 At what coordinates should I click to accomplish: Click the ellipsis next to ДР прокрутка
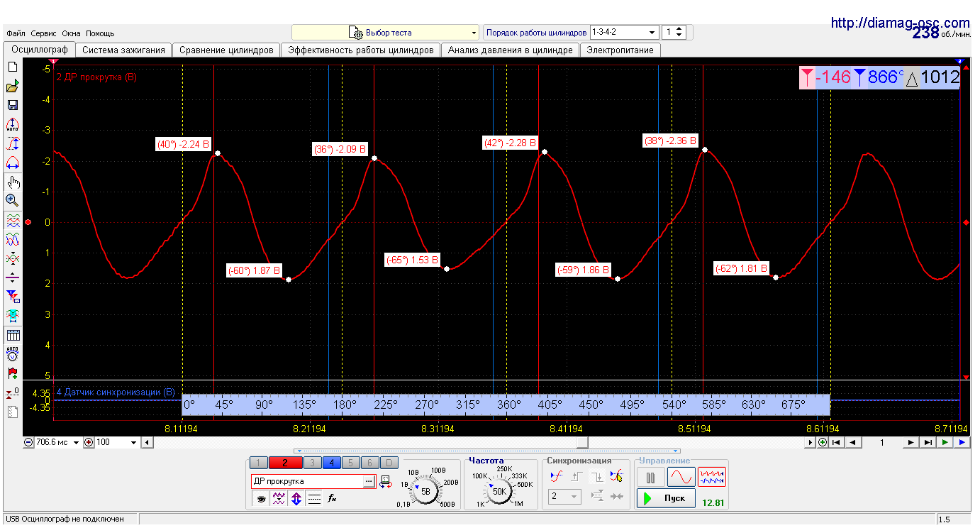[x=368, y=481]
